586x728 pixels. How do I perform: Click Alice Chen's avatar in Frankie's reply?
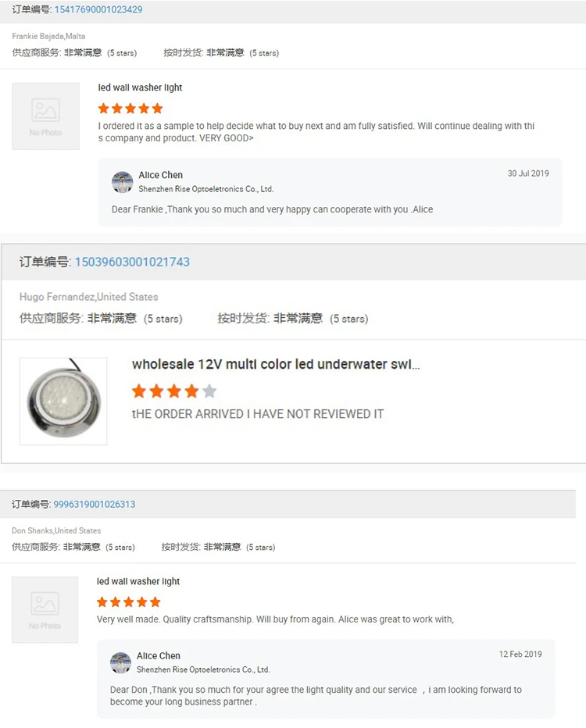tap(123, 182)
